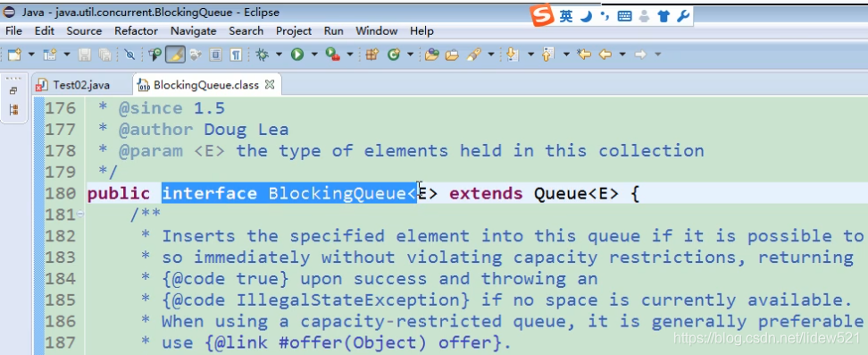This screenshot has height=355, width=868.
Task: Open the External Tools dropdown arrow
Action: pyautogui.click(x=350, y=55)
